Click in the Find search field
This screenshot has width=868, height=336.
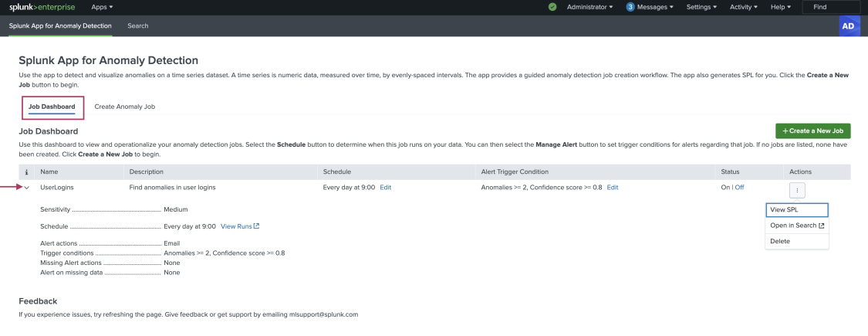(x=833, y=7)
